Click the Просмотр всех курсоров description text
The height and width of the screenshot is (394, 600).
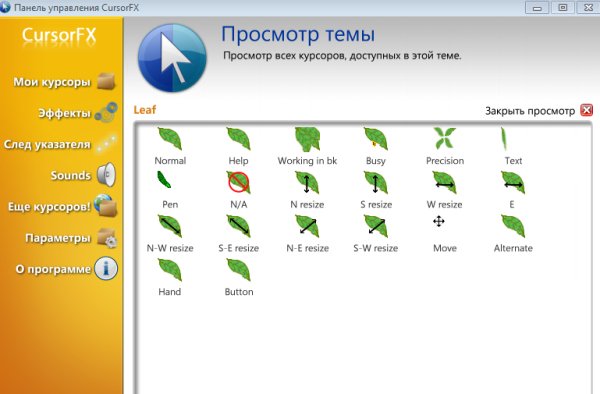click(342, 56)
